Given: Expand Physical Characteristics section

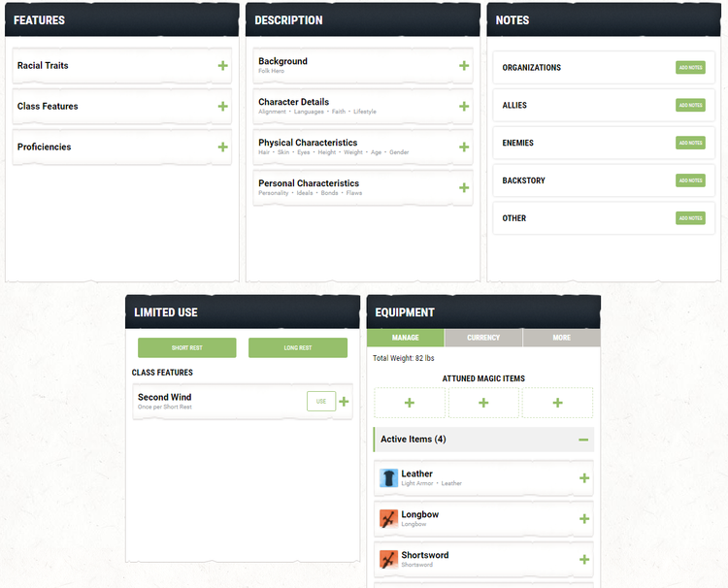Looking at the screenshot, I should (x=464, y=147).
